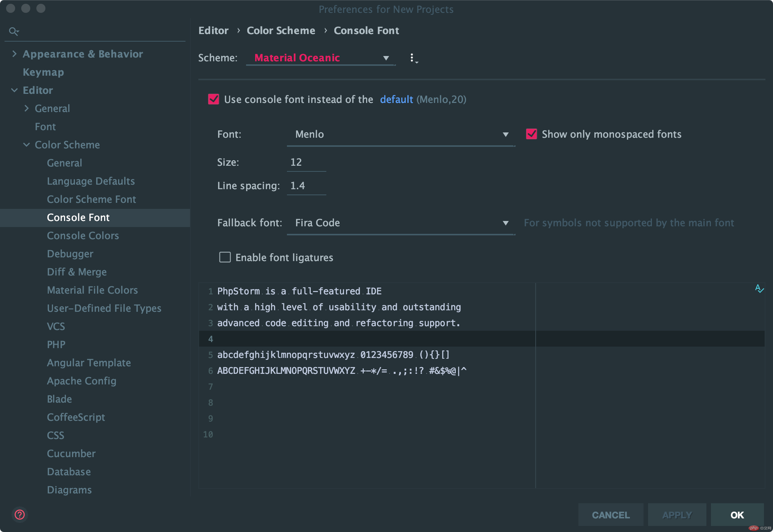The image size is (773, 532).
Task: Select User-Defined File Types
Action: tap(104, 308)
